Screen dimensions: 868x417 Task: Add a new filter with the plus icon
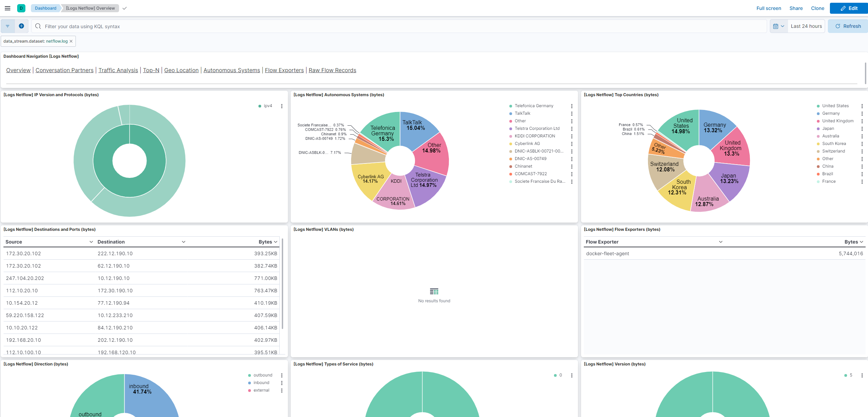click(21, 26)
